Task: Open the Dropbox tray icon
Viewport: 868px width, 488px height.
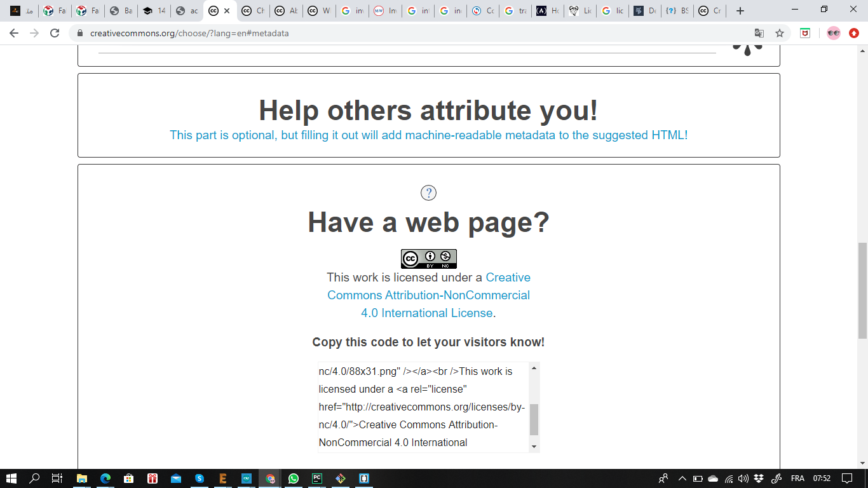Action: click(759, 478)
